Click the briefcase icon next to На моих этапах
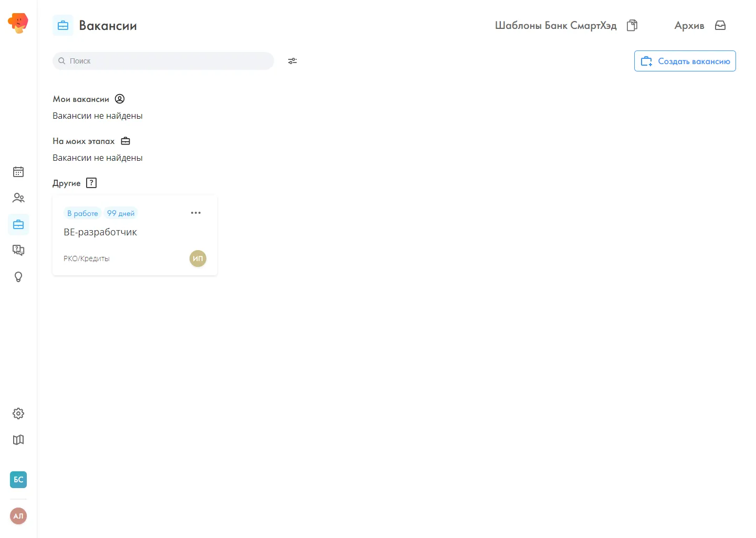This screenshot has width=756, height=538. point(125,141)
